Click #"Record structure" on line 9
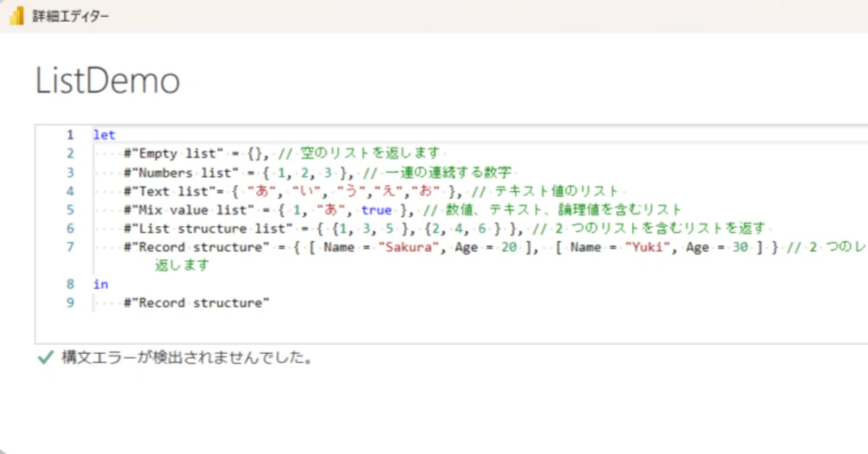The width and height of the screenshot is (868, 454). click(197, 303)
